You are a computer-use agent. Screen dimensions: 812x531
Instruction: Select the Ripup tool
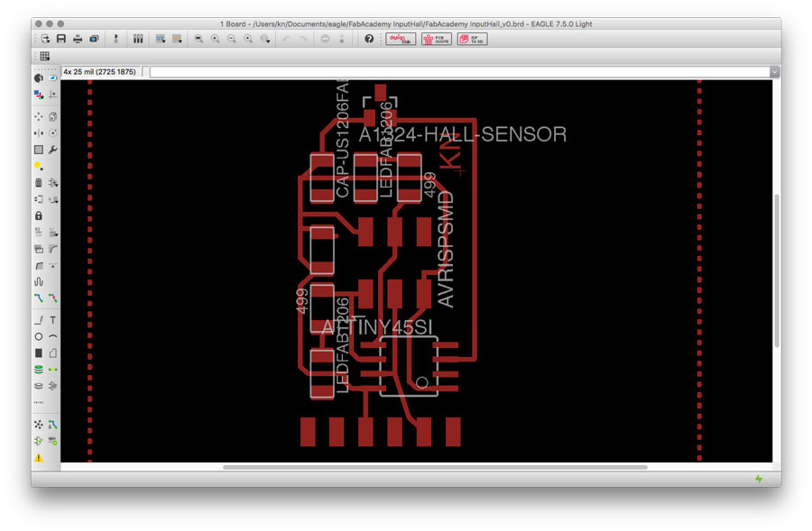(53, 298)
